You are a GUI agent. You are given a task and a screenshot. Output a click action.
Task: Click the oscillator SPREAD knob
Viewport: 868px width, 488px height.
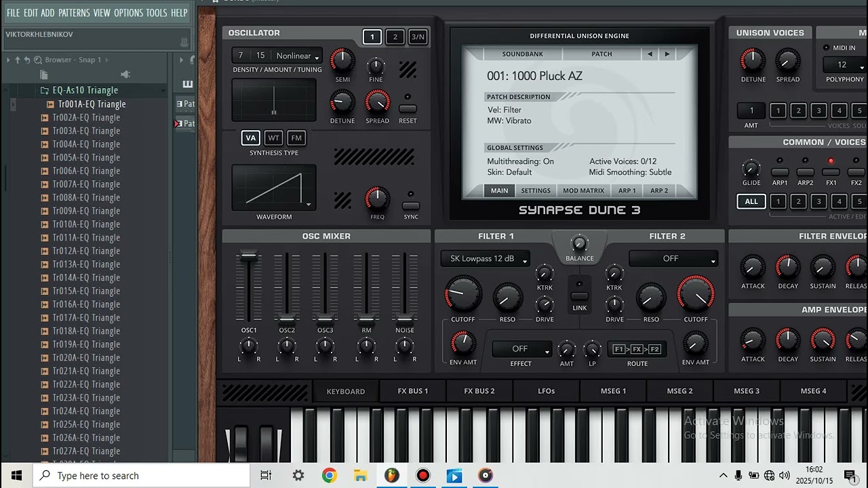click(x=377, y=103)
